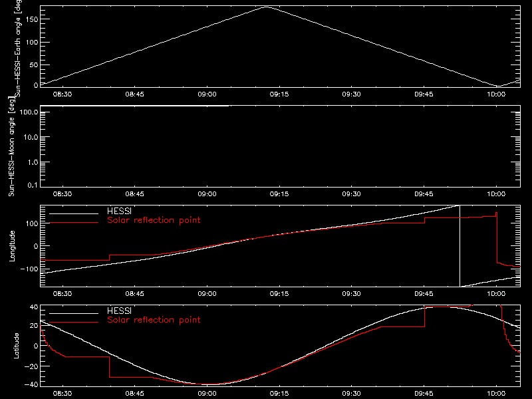Image resolution: width=532 pixels, height=399 pixels.
Task: Click 10:00 tick under Earth angle plot
Action: click(496, 94)
